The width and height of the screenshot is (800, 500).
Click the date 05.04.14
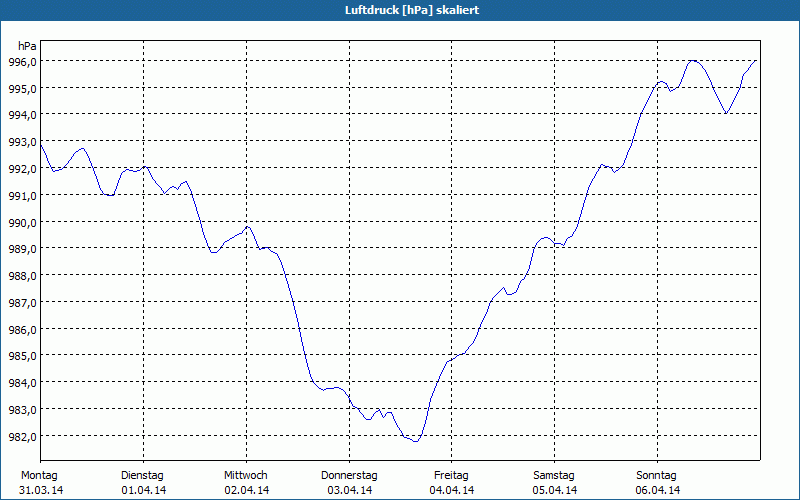555,491
